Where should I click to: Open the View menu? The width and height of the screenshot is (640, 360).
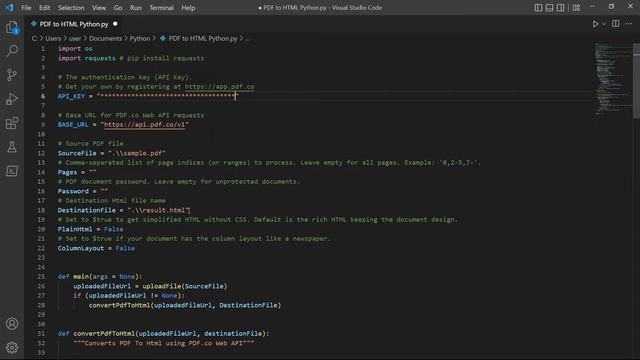tap(99, 7)
